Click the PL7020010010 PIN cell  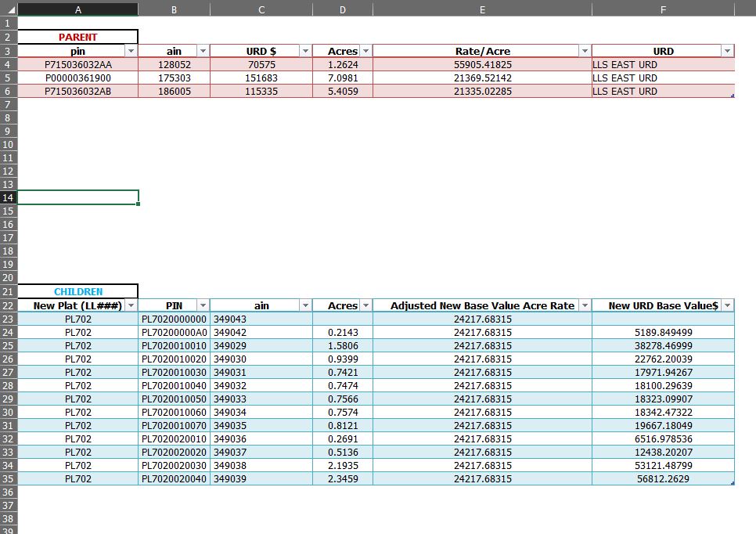pyautogui.click(x=174, y=345)
